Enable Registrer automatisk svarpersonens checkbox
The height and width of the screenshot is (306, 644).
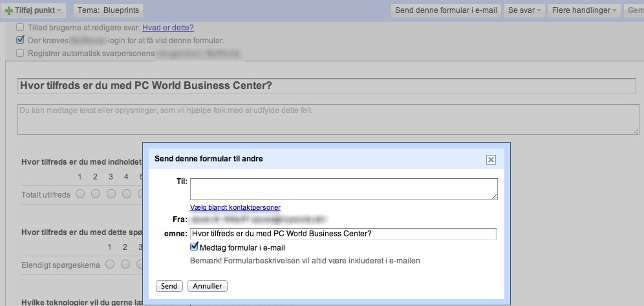(x=21, y=53)
